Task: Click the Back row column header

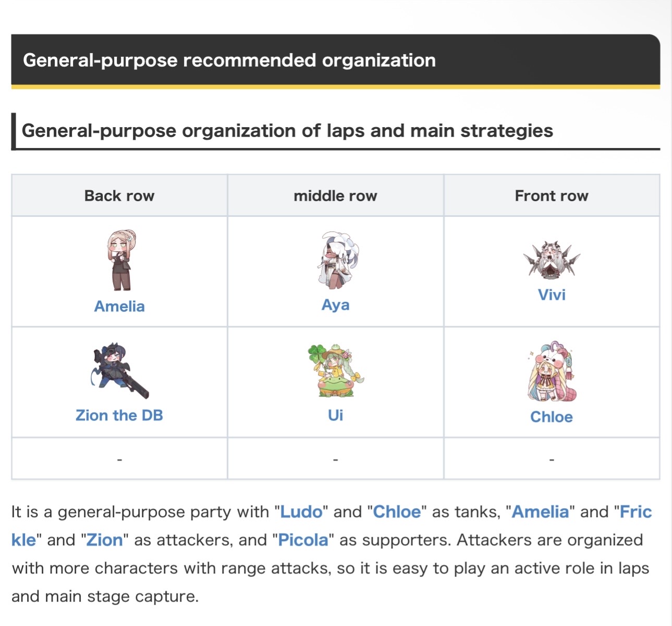Action: coord(119,196)
